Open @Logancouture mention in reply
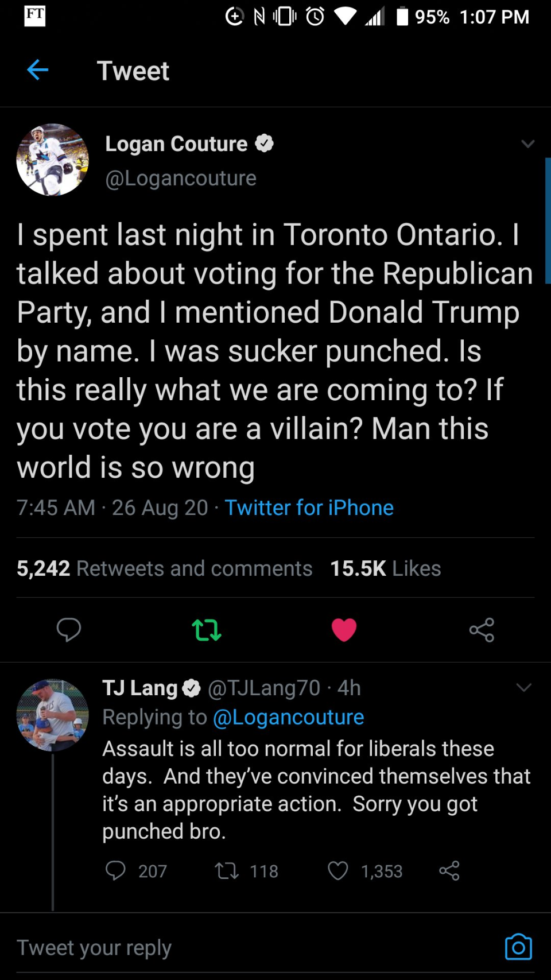Image resolution: width=551 pixels, height=980 pixels. 288,717
